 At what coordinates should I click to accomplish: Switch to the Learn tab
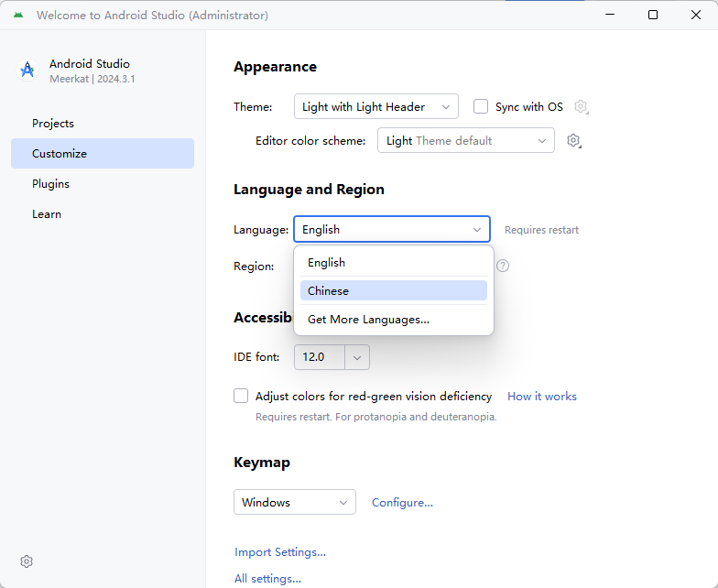[x=103, y=214]
